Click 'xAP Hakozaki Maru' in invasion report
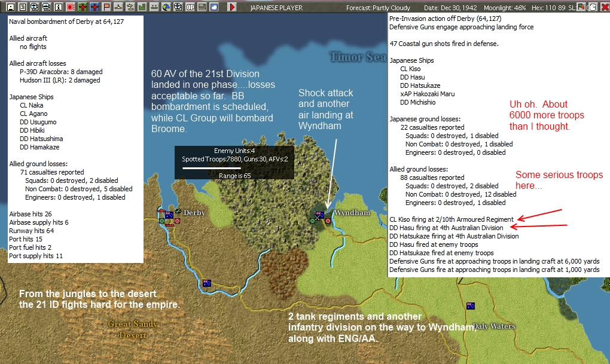 (428, 94)
